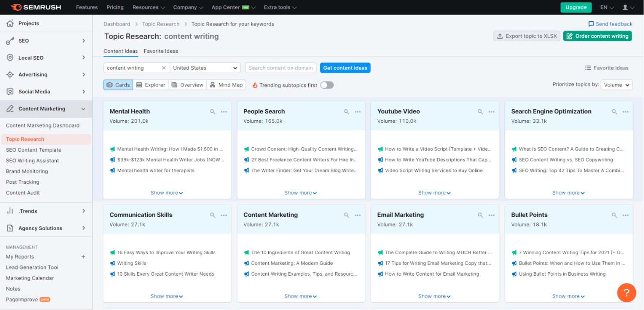Click Export topic to XLSX button

tap(527, 36)
